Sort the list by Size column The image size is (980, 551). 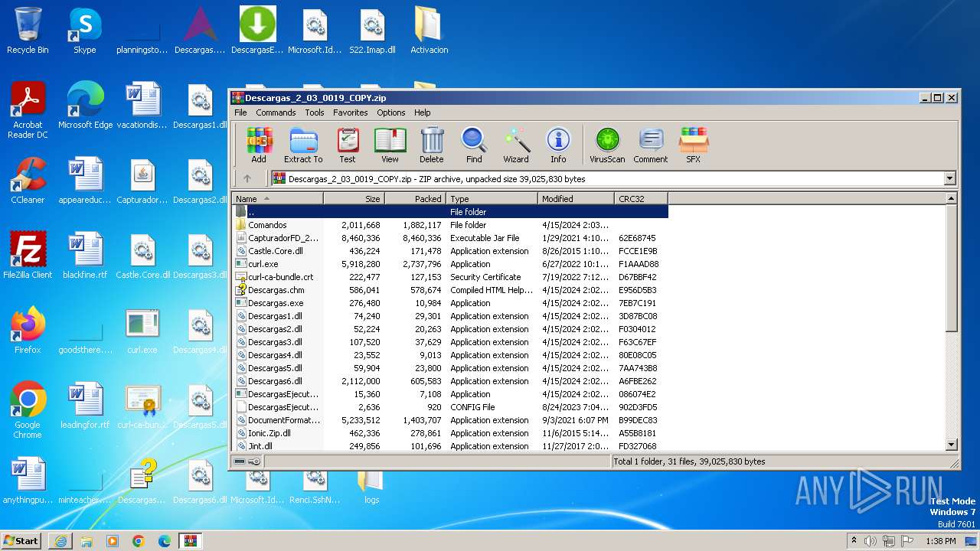click(x=354, y=198)
